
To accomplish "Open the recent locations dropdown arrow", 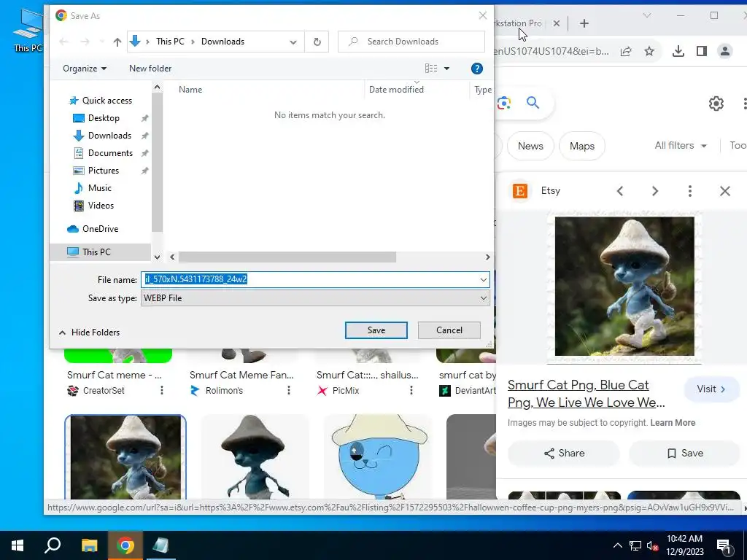I will coord(101,42).
